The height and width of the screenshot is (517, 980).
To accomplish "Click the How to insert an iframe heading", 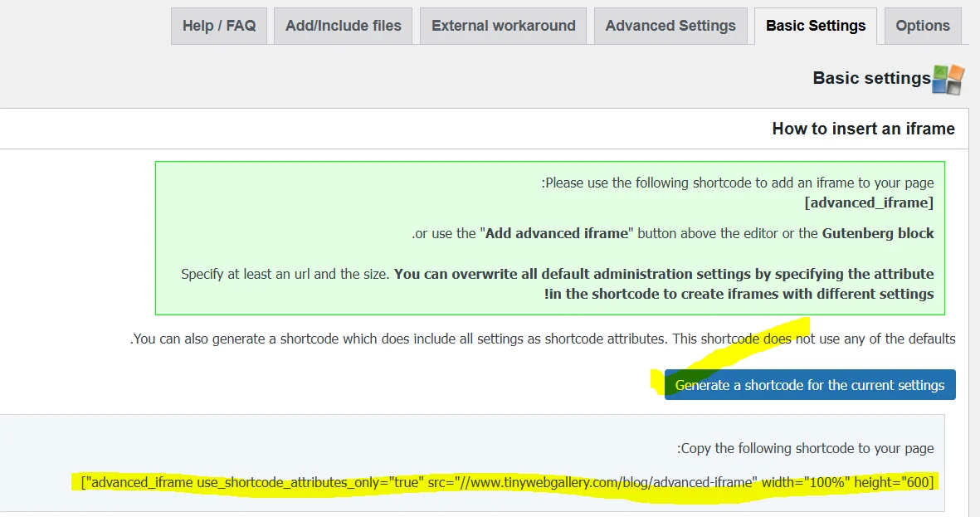I will tap(863, 129).
